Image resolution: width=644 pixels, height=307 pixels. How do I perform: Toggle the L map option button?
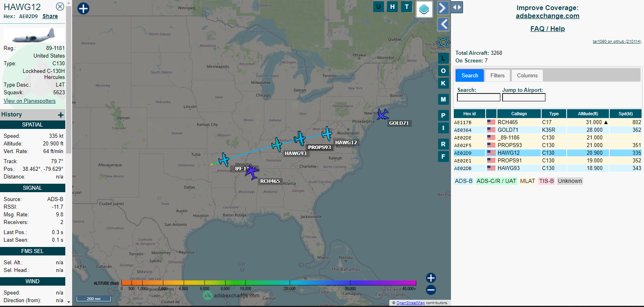pos(443,58)
